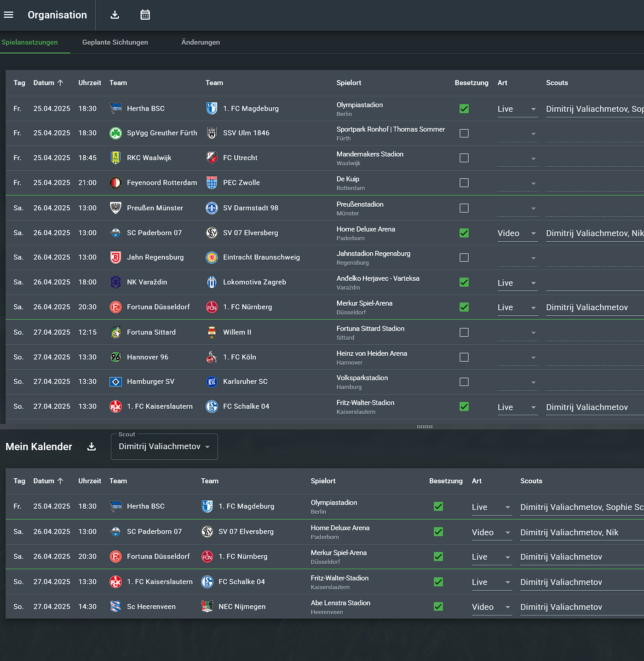Open the hamburger navigation menu

point(8,15)
